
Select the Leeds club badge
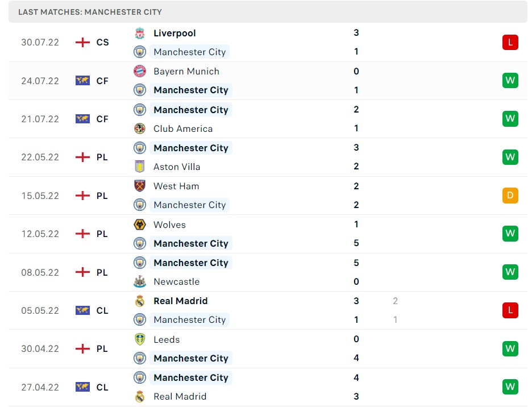tap(140, 339)
